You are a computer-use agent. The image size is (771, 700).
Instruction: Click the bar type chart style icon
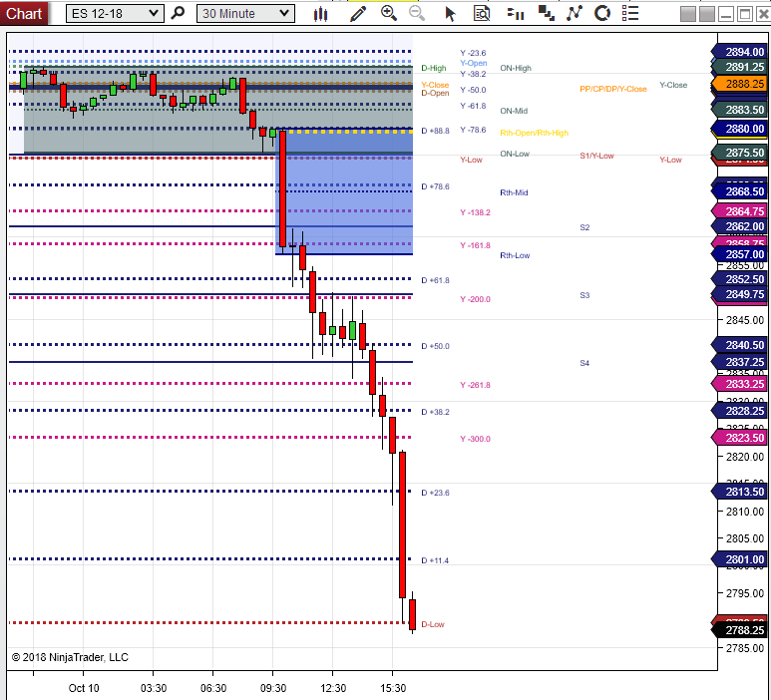(320, 14)
